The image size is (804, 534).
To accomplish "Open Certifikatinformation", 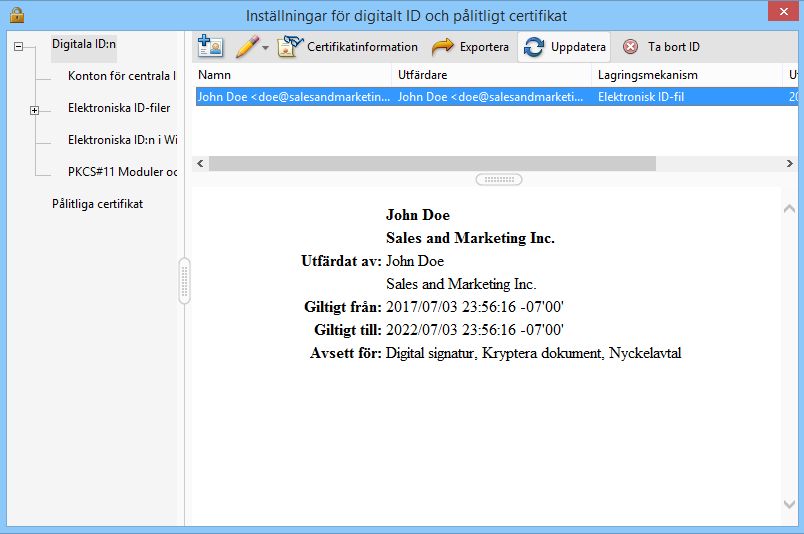I will click(x=348, y=47).
